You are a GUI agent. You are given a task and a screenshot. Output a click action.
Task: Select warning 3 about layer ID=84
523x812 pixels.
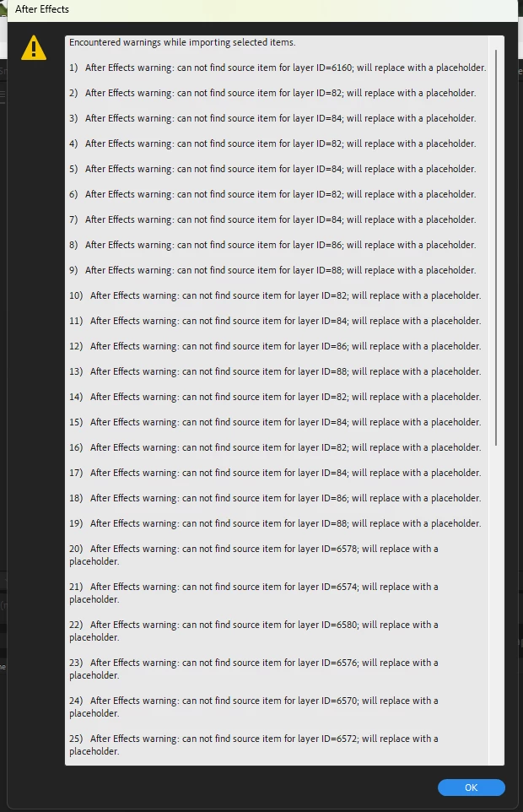coord(272,118)
